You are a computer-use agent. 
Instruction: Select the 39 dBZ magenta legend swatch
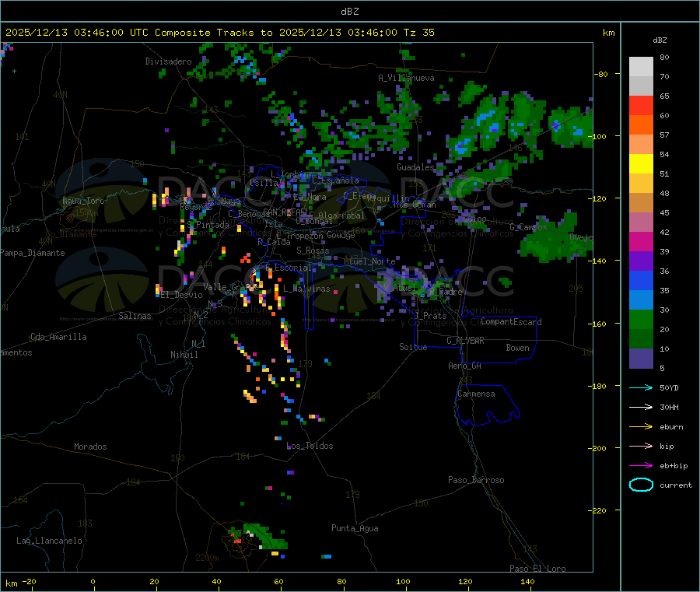641,241
